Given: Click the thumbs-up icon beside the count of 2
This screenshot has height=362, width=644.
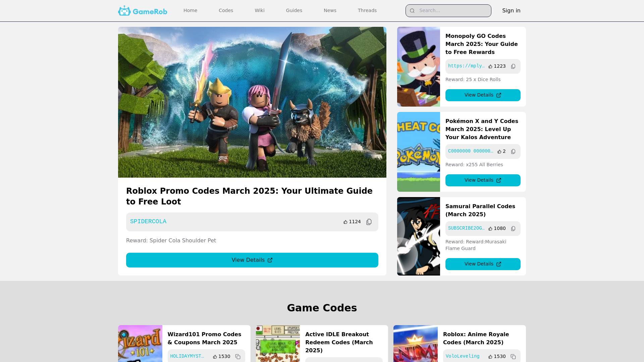Looking at the screenshot, I should 499,152.
